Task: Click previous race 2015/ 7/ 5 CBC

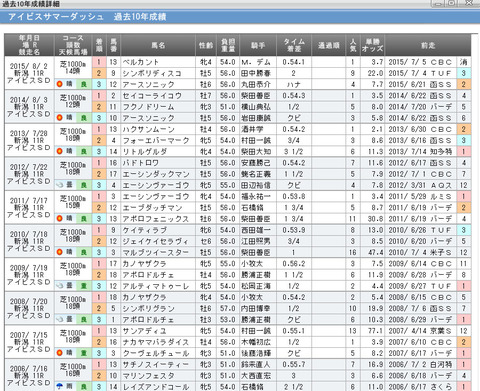Action: [420, 62]
